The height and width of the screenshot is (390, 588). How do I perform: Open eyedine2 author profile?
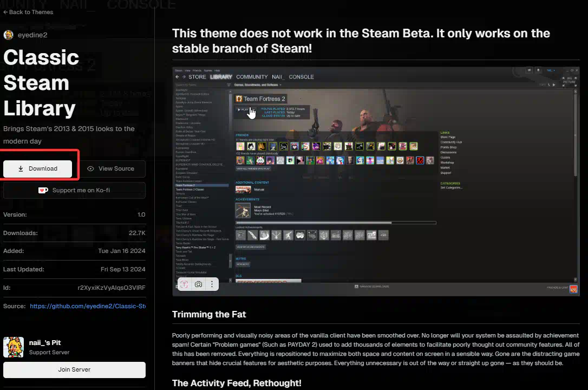[x=25, y=35]
